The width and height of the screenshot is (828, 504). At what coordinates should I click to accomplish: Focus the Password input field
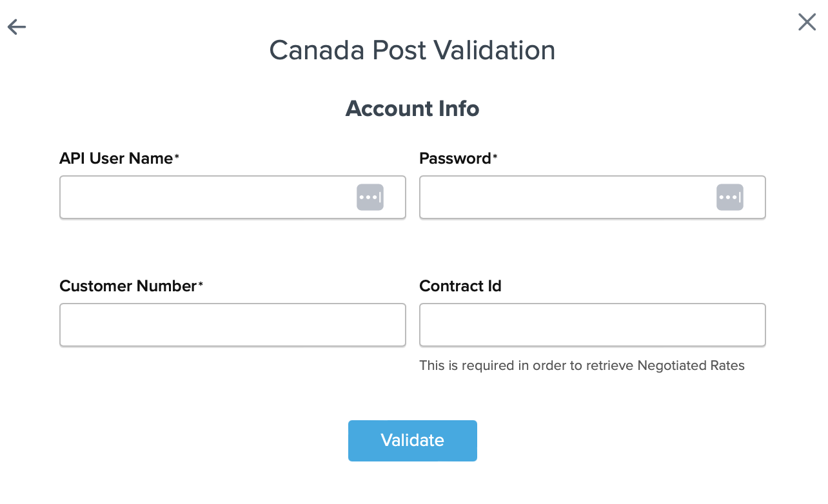566,197
